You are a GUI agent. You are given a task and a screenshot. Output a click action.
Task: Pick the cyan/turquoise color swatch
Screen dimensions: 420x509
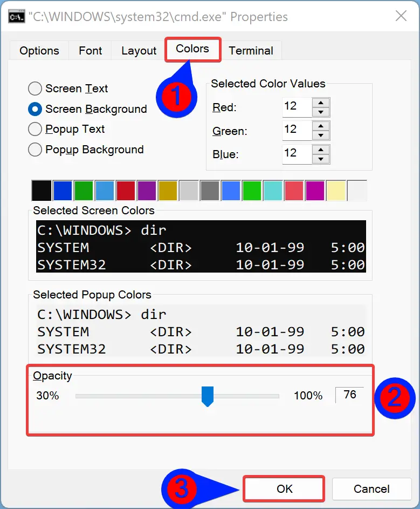click(x=273, y=191)
